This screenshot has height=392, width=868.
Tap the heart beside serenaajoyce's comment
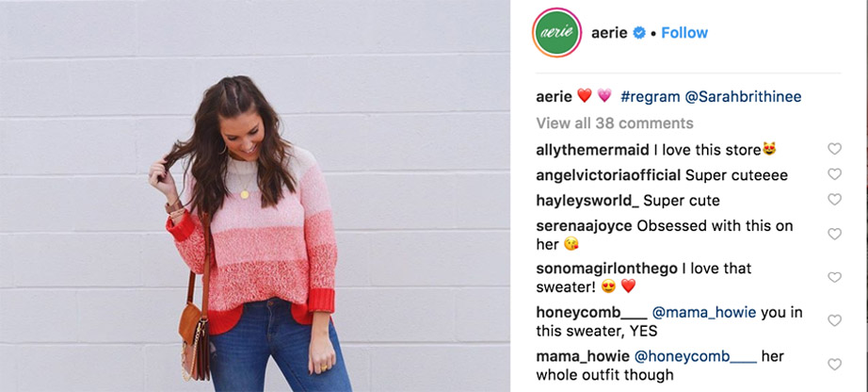coord(834,234)
